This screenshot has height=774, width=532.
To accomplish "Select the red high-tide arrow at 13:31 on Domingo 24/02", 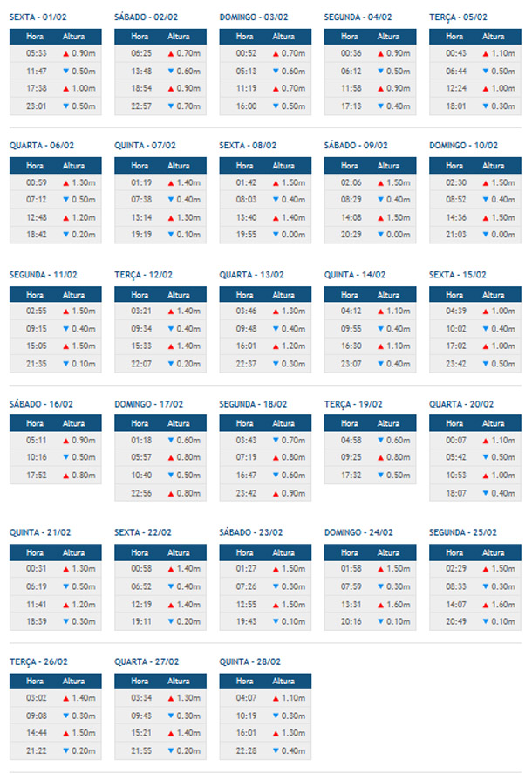I will (379, 604).
